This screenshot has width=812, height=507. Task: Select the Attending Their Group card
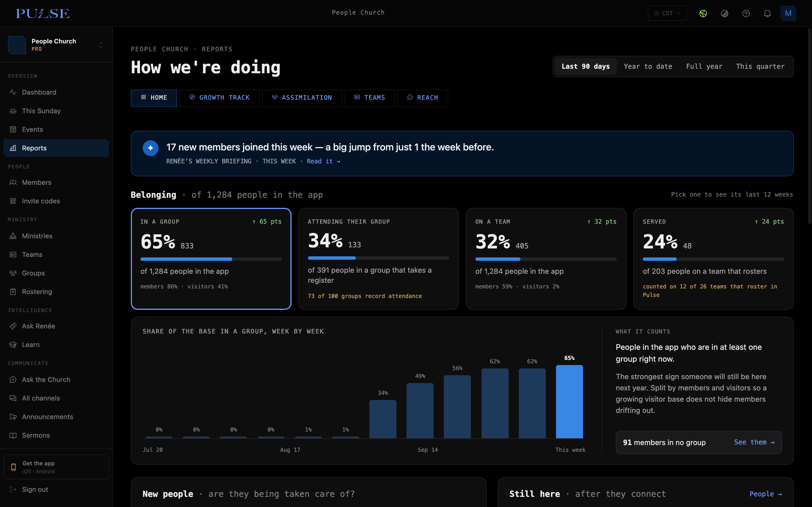pos(378,259)
